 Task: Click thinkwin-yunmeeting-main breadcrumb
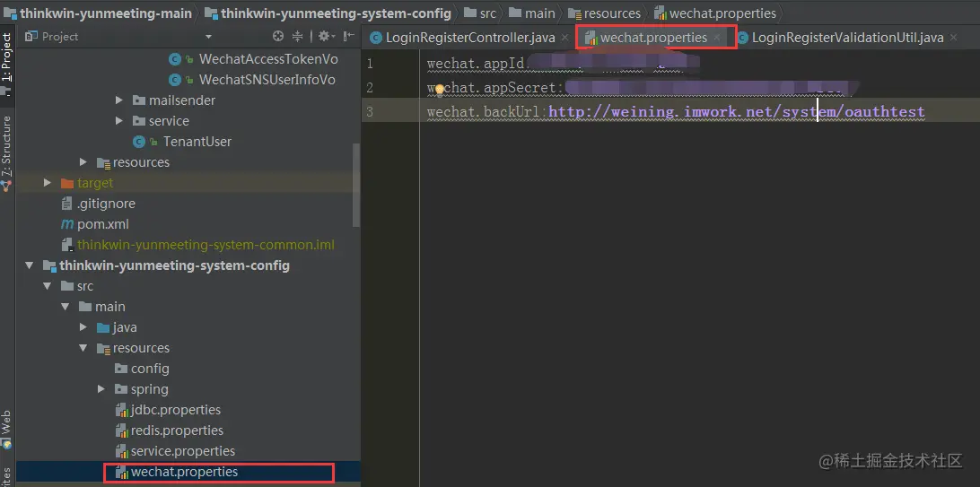[x=98, y=13]
